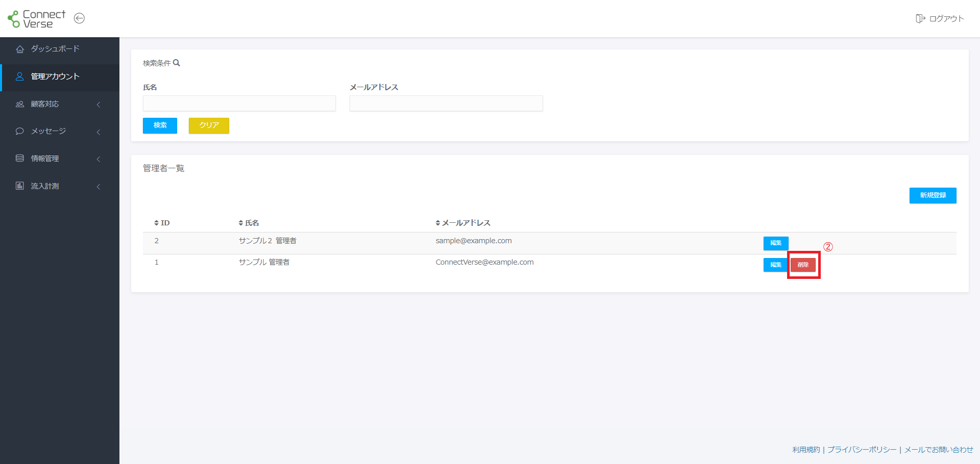Sort table by 氏名 column
The image size is (980, 464).
coord(249,223)
